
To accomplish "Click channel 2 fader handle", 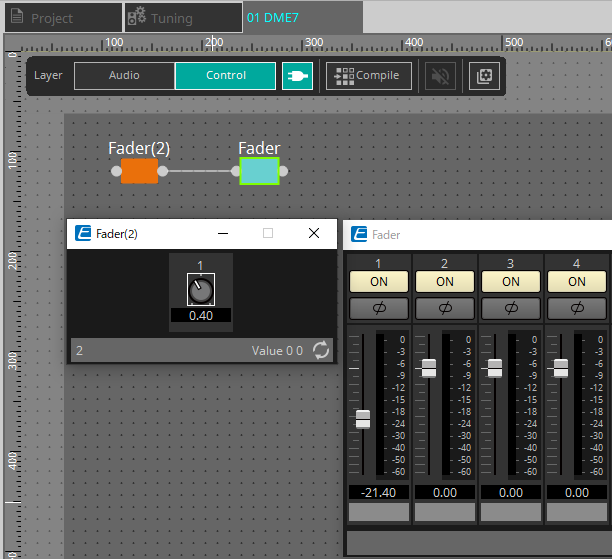I will point(429,368).
